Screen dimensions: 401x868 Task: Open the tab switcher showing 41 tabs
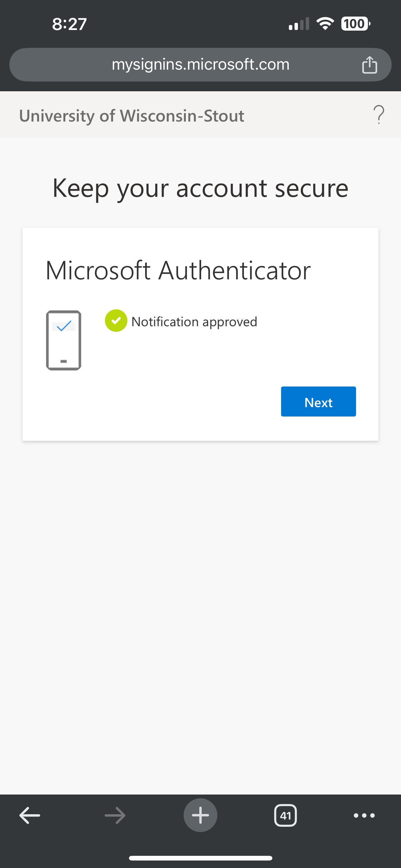click(x=285, y=816)
